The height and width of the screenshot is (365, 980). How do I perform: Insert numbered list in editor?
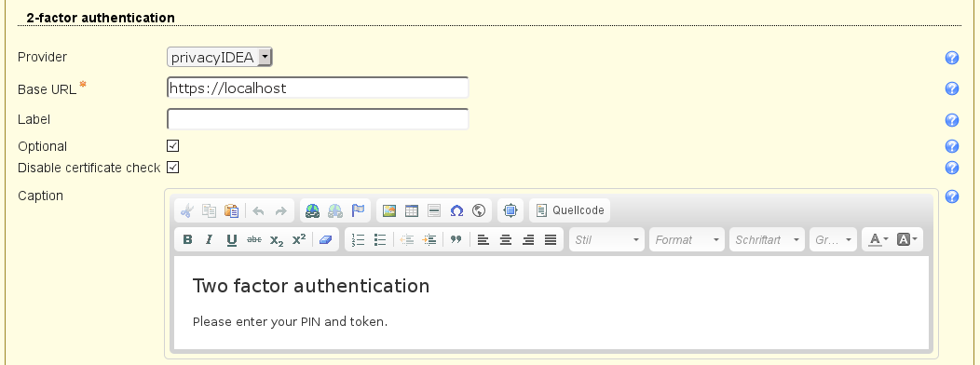click(x=358, y=239)
